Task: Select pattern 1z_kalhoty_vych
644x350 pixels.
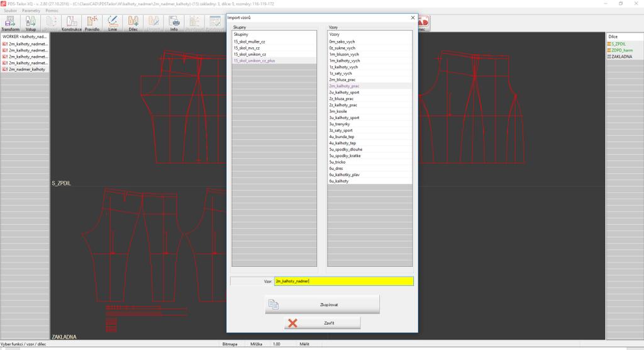Action: pos(370,67)
